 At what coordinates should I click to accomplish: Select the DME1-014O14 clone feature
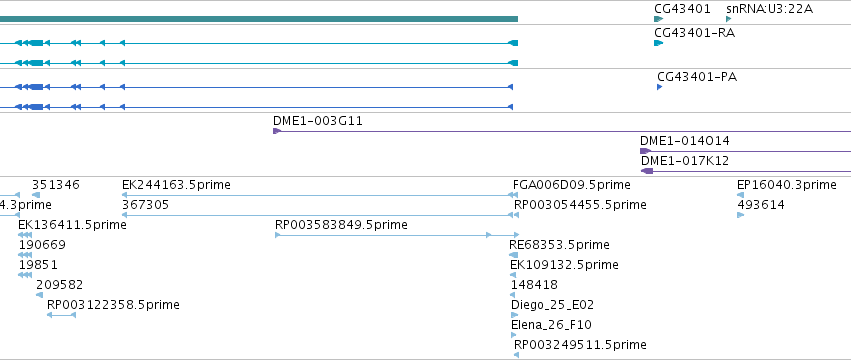tap(745, 151)
